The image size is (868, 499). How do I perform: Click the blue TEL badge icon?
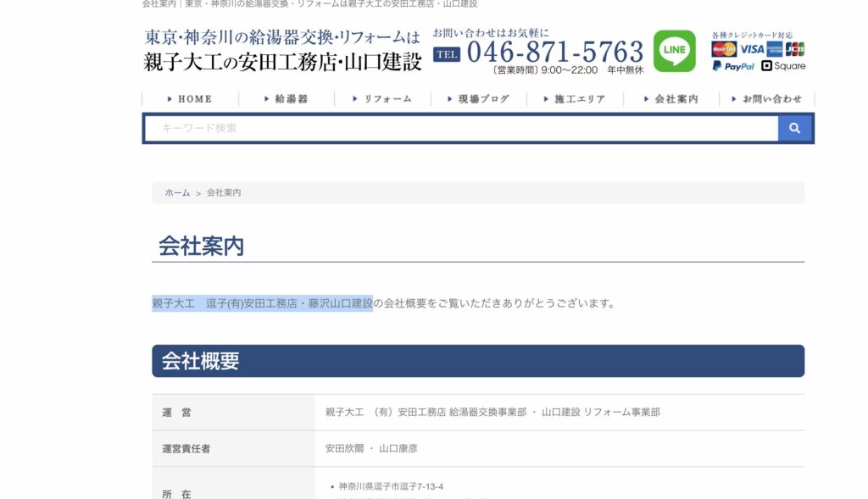coord(447,54)
